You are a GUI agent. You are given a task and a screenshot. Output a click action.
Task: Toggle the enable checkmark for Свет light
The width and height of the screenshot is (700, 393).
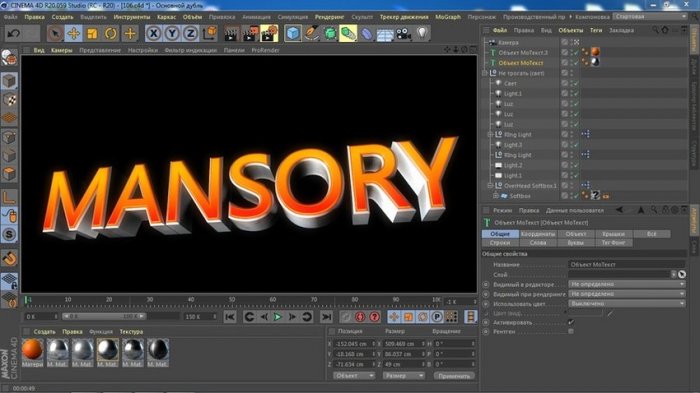(576, 84)
